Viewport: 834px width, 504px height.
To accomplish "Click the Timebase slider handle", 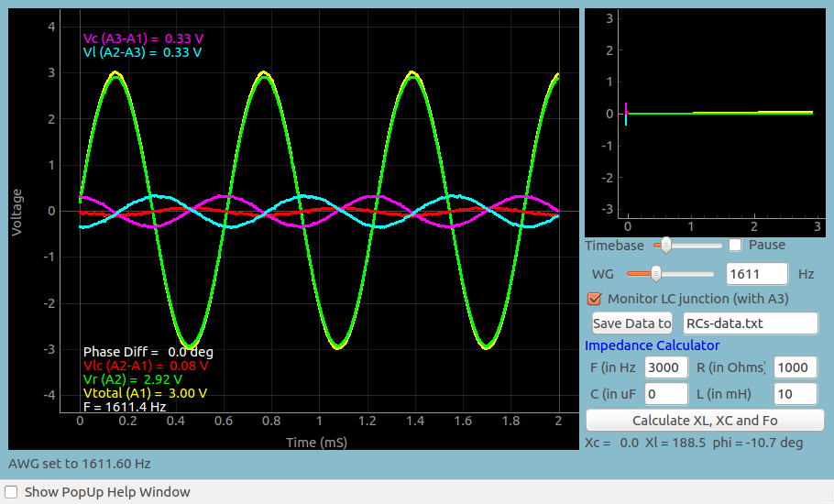I will 666,245.
